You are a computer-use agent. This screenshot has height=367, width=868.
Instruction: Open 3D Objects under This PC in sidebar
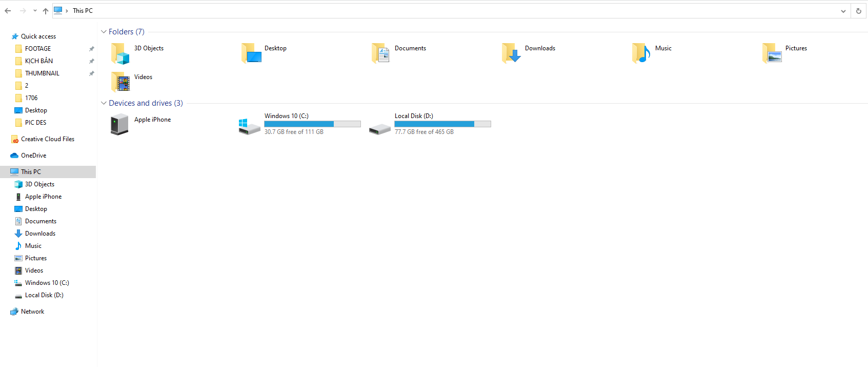(x=39, y=184)
